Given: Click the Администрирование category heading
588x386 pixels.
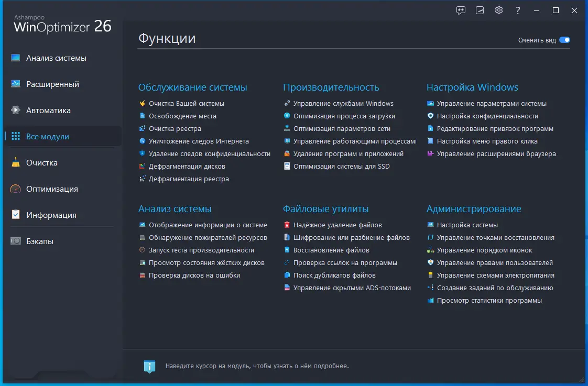Looking at the screenshot, I should [x=474, y=209].
